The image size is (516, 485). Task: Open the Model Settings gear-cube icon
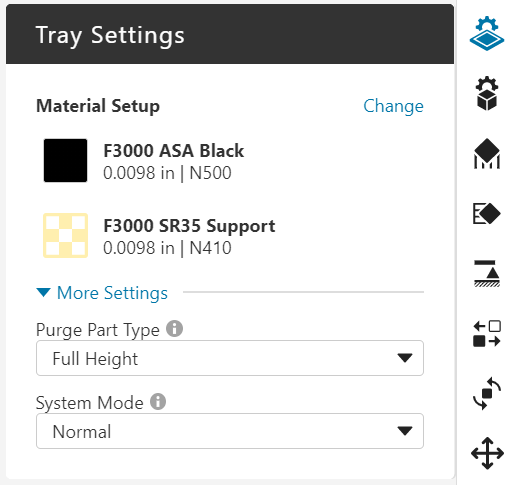(x=487, y=93)
